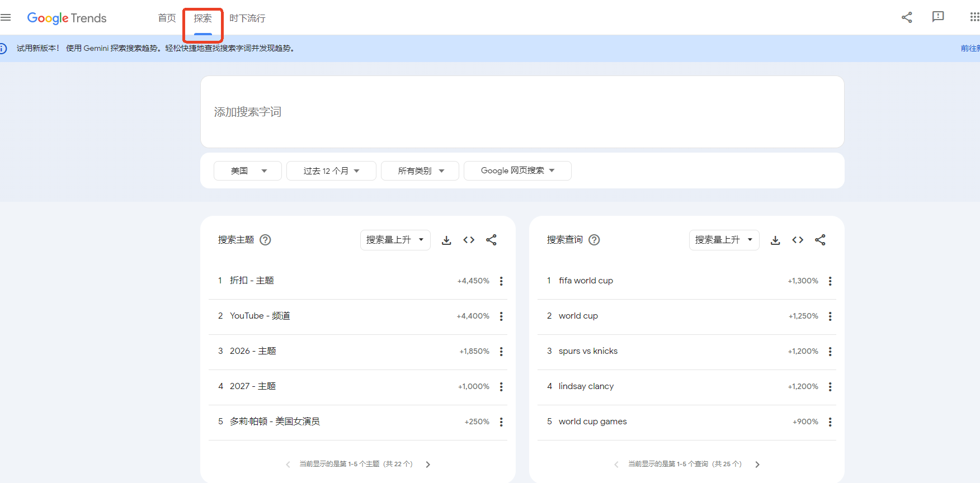Expand the 美国 region dropdown

pos(248,171)
